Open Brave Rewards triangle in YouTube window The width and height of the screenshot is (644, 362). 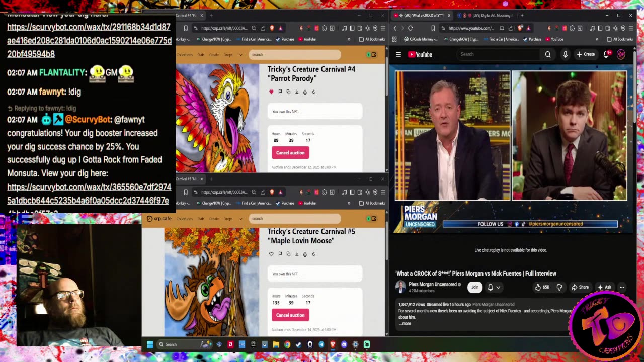(x=528, y=28)
